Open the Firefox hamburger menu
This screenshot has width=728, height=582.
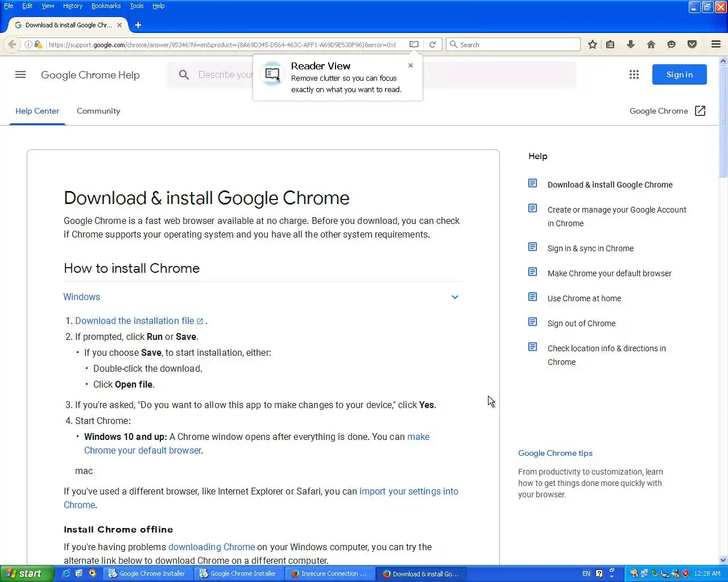[x=716, y=44]
